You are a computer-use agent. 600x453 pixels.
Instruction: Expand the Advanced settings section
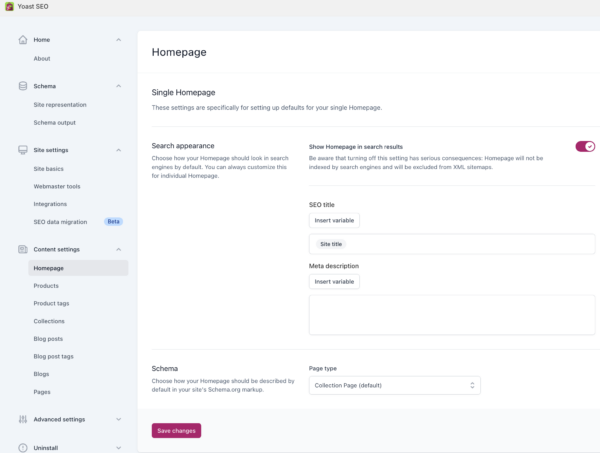pyautogui.click(x=119, y=419)
